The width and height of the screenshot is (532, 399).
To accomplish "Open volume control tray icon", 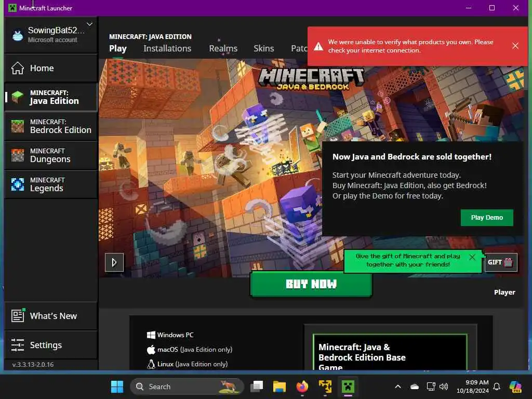I will (x=444, y=387).
